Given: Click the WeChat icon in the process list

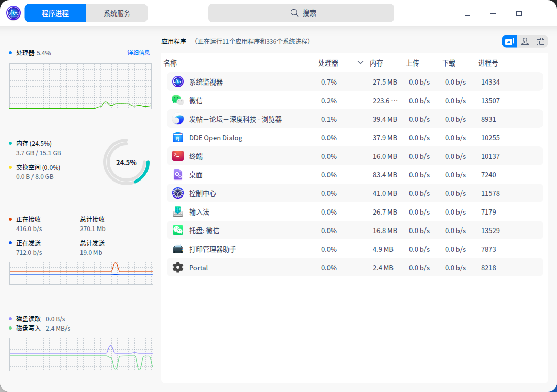Looking at the screenshot, I should click(x=177, y=100).
